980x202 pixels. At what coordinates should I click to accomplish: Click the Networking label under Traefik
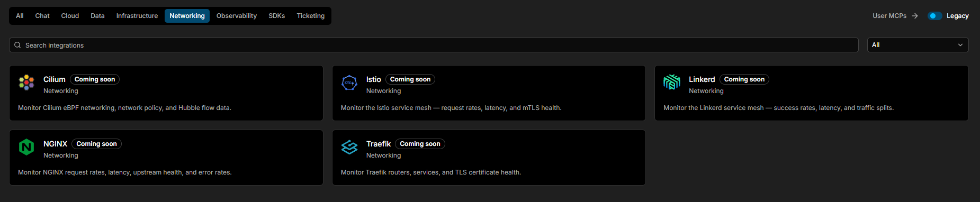[x=384, y=155]
